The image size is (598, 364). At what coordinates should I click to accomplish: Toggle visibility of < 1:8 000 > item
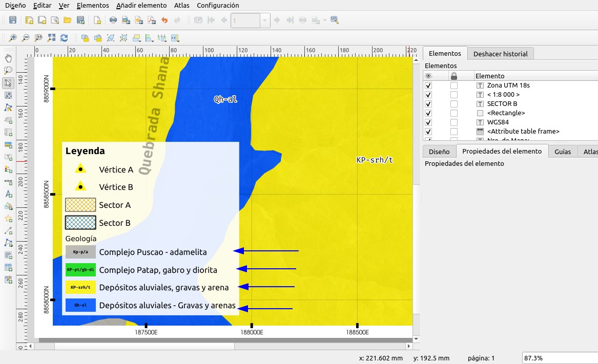(x=428, y=95)
